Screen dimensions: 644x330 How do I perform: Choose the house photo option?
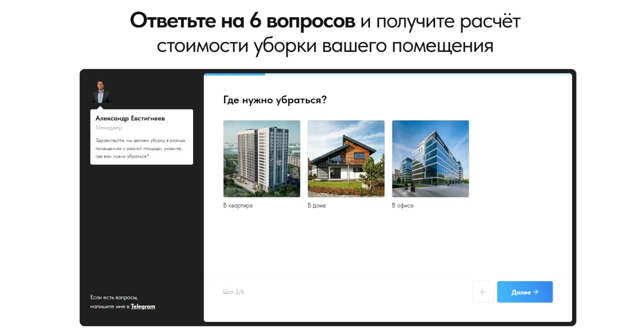pos(346,158)
